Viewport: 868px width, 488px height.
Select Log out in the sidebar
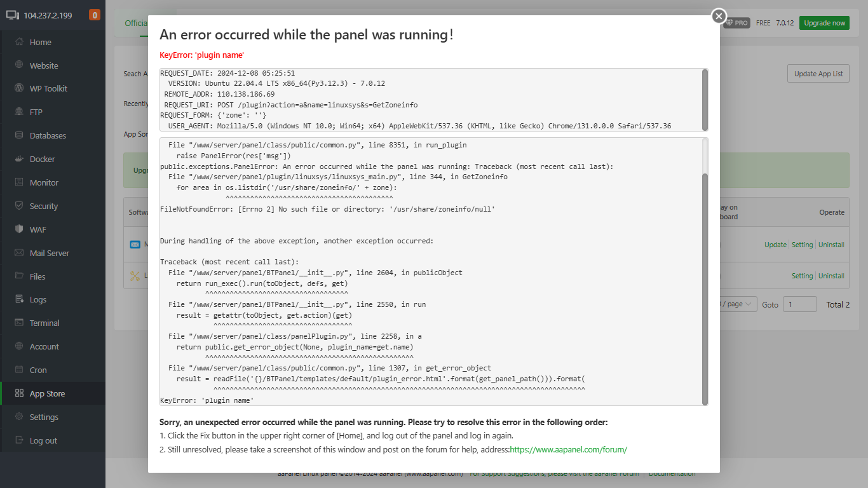(43, 440)
